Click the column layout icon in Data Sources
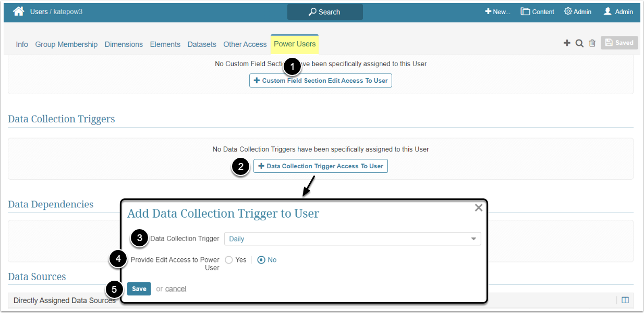This screenshot has width=644, height=313. [625, 300]
